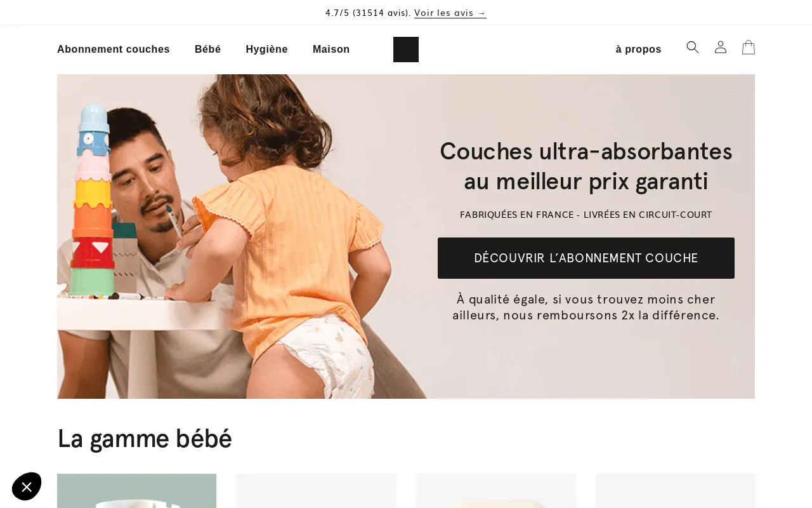The height and width of the screenshot is (508, 812).
Task: Follow the 'Voir les avis →' link
Action: [450, 13]
